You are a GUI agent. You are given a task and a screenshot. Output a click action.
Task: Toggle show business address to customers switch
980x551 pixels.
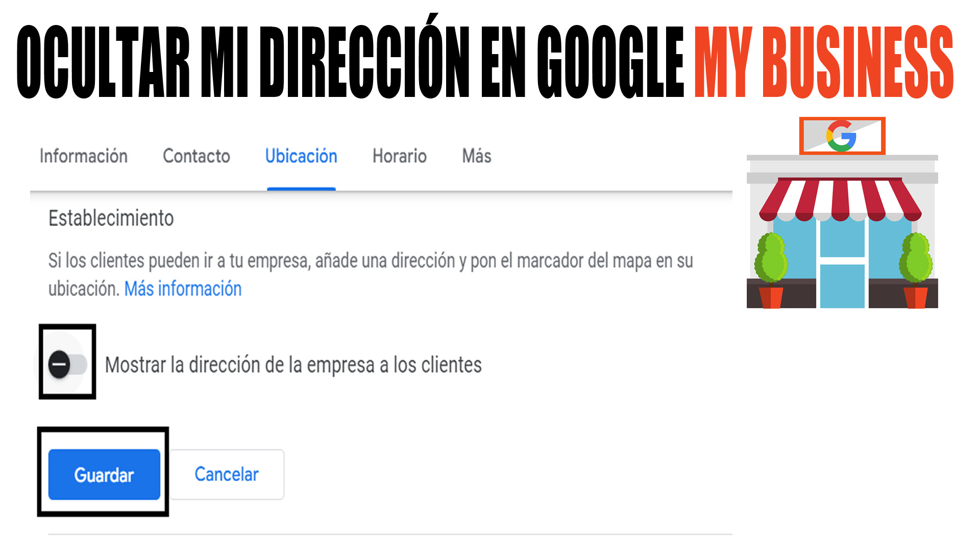click(68, 364)
